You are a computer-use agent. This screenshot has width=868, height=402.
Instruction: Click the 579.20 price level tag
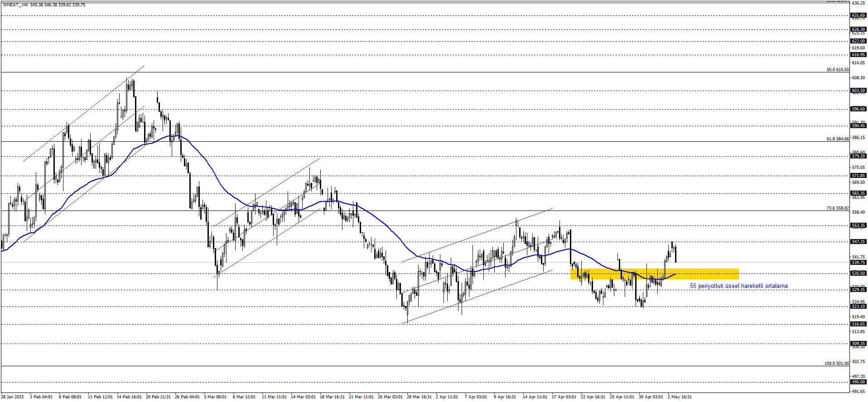[x=858, y=156]
